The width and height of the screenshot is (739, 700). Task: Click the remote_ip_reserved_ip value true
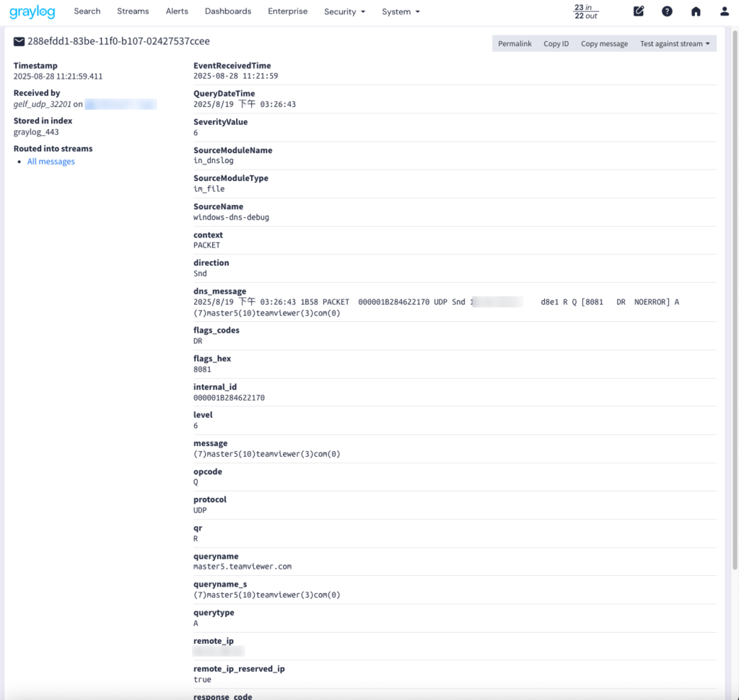[x=202, y=679]
